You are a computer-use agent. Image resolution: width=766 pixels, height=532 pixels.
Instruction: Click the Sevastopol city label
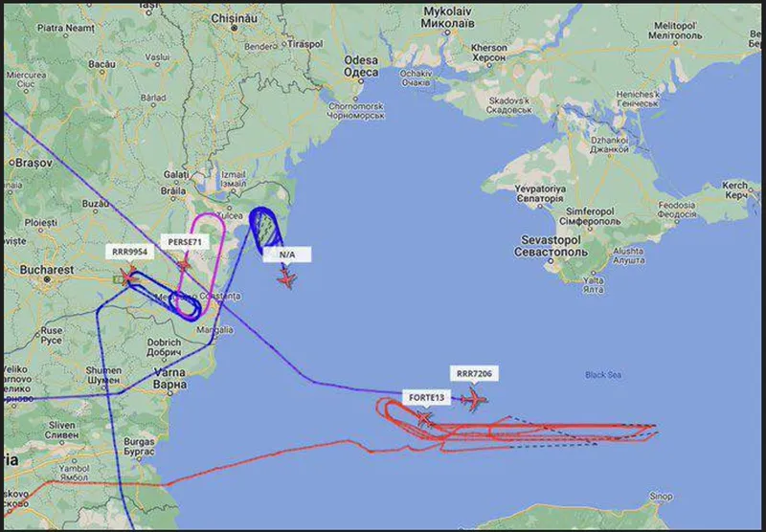click(551, 246)
